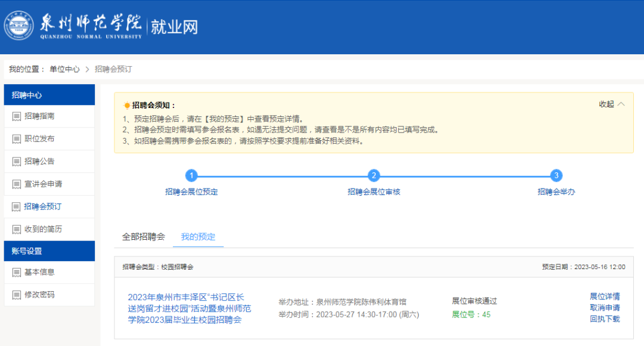Viewport: 644px width, 346px height.
Task: Click the icon next to 宣讲会申请
Action: [x=17, y=184]
